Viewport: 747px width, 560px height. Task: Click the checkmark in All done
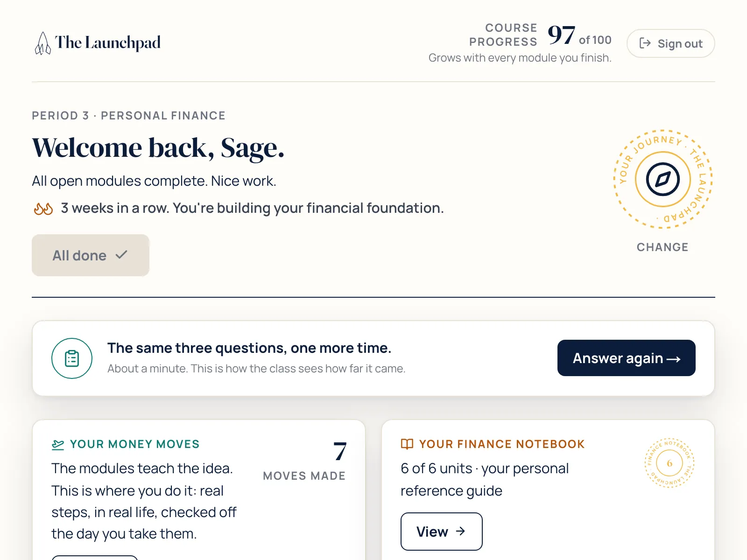[121, 255]
